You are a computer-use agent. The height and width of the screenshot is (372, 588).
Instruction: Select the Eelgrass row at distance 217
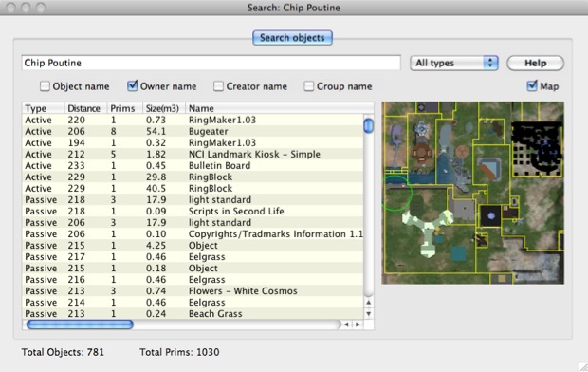(x=193, y=257)
